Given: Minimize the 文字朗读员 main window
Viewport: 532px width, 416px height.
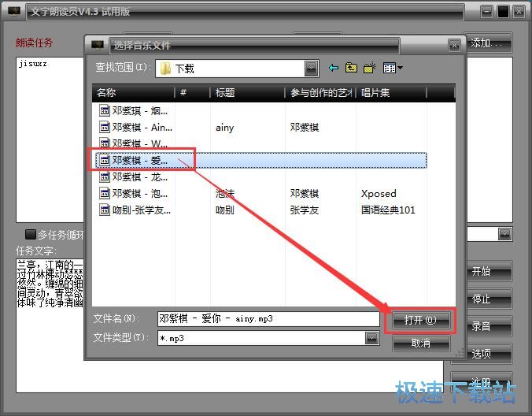Looking at the screenshot, I should tap(486, 12).
